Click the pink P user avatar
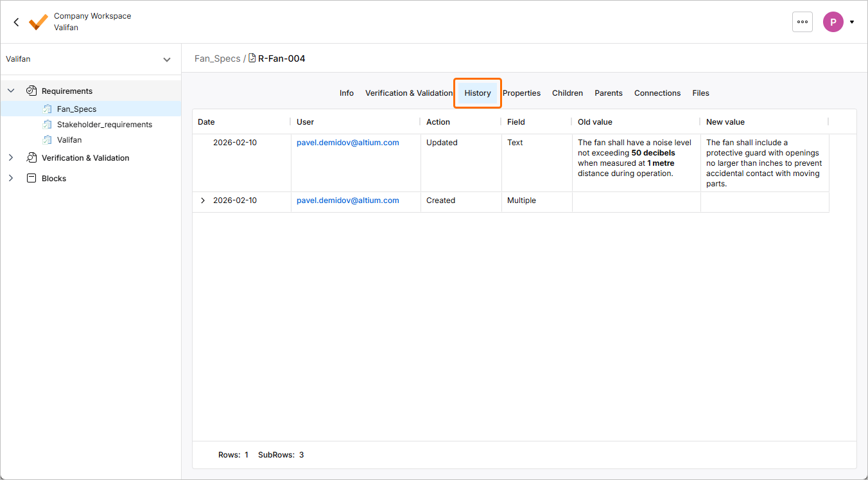 coord(833,22)
